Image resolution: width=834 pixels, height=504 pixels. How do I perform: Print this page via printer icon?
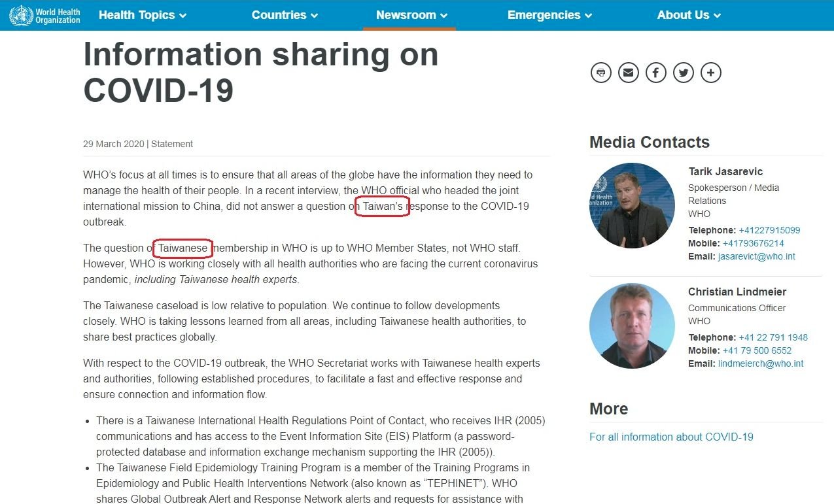[601, 72]
